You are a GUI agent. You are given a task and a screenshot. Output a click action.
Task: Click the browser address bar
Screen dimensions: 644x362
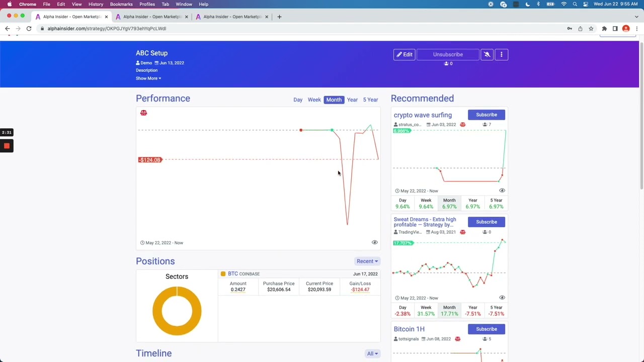(302, 29)
